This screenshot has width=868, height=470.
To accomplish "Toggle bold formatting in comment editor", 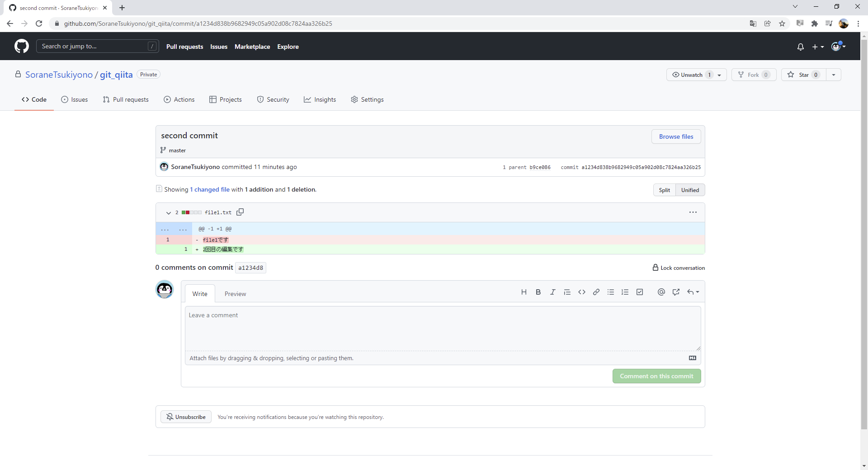I will coord(538,292).
